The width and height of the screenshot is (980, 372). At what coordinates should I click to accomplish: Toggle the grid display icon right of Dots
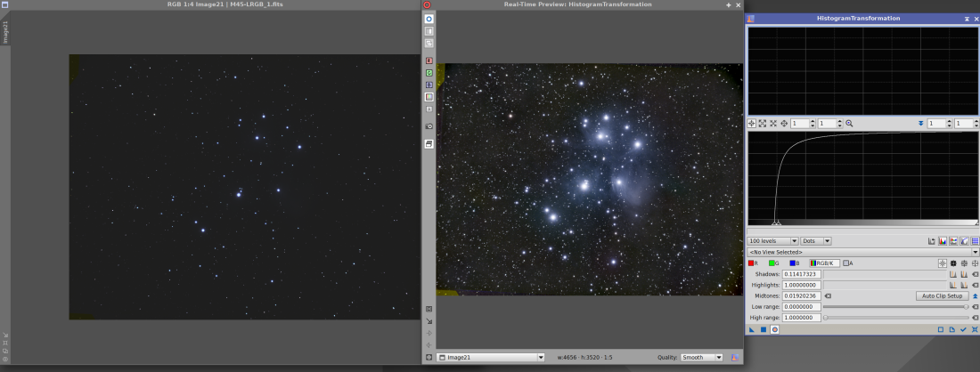975,241
